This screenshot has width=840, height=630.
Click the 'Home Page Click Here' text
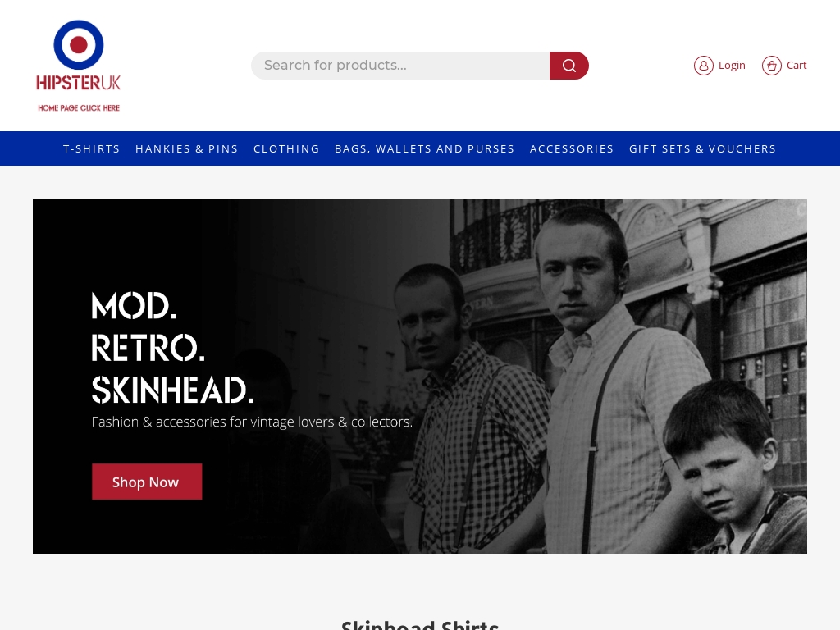point(79,107)
